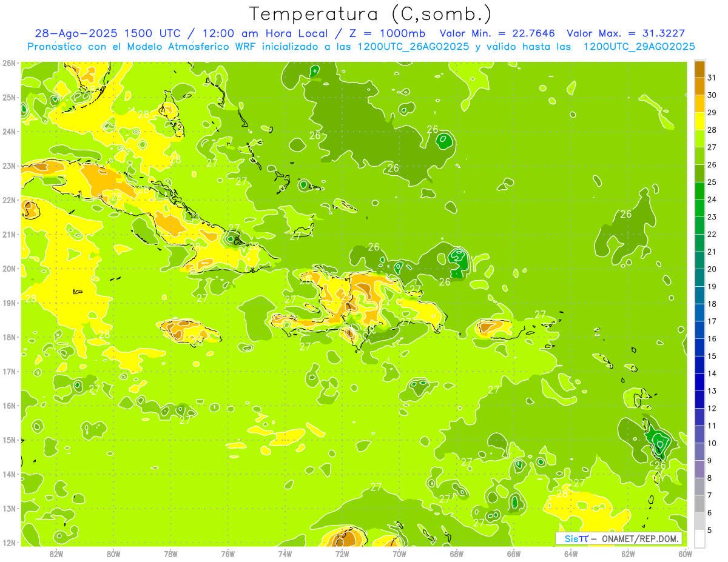Image resolution: width=728 pixels, height=562 pixels.
Task: Click the legend value 10
Action: point(712,443)
